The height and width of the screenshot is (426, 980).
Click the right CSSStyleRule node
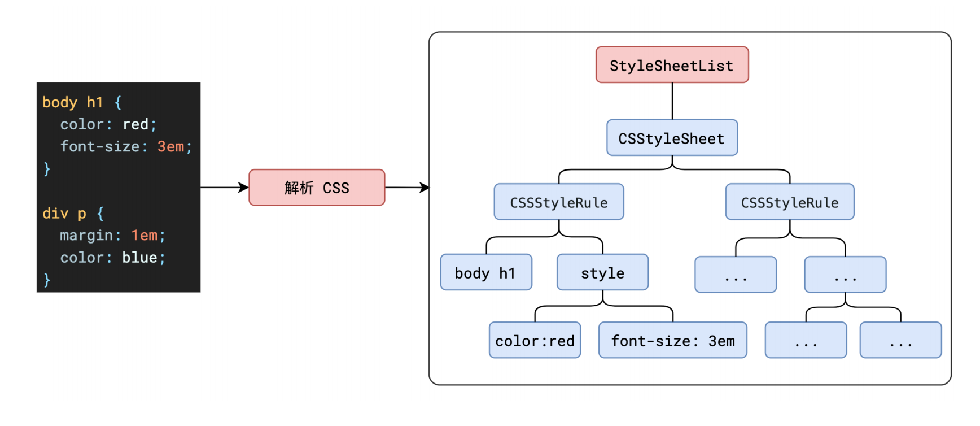pos(790,202)
